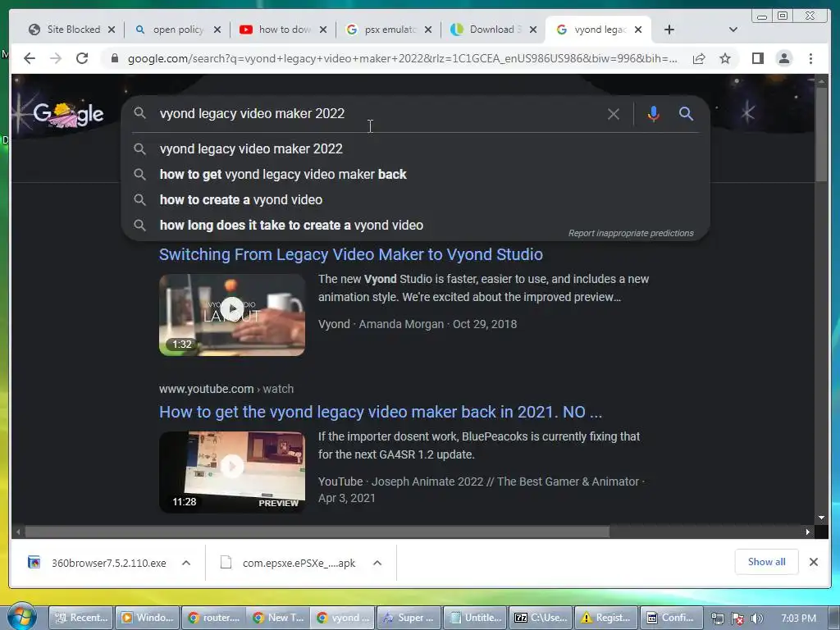
Task: Share this page icon in address bar
Action: click(699, 58)
